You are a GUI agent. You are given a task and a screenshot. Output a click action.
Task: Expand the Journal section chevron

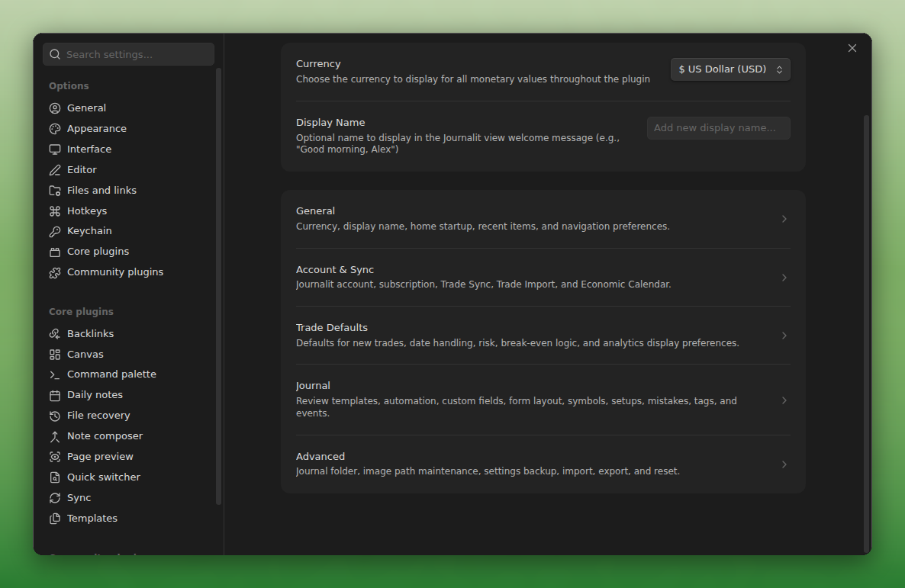pos(784,400)
